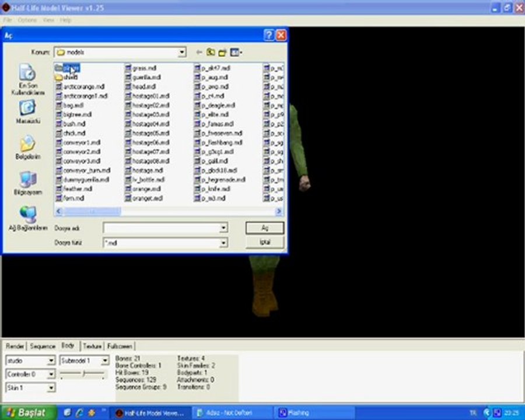Select the Body tab
The height and width of the screenshot is (420, 525).
click(x=68, y=345)
